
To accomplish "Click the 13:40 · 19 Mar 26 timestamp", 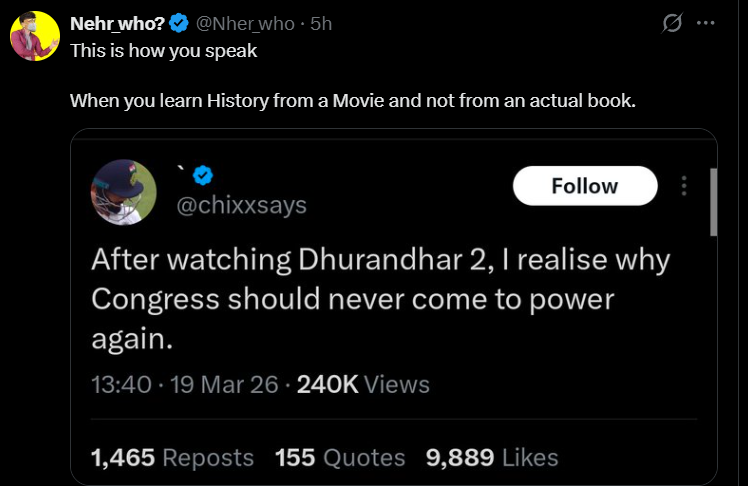I will pyautogui.click(x=185, y=384).
